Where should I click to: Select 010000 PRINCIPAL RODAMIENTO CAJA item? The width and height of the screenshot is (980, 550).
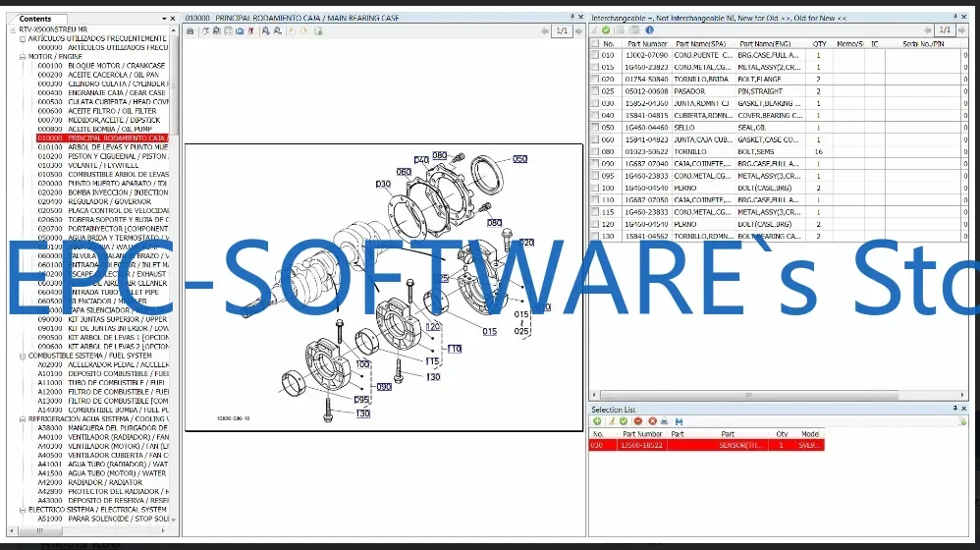click(103, 138)
